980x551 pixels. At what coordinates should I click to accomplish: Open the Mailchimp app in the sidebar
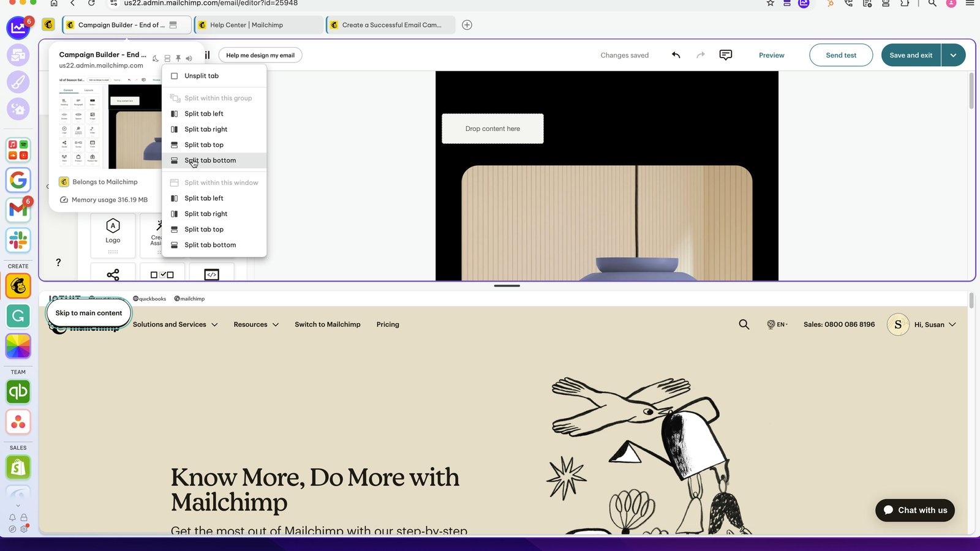point(18,286)
